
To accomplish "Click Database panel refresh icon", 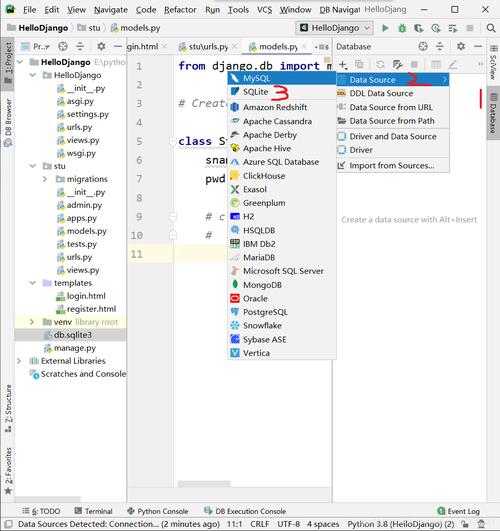I will pos(380,64).
